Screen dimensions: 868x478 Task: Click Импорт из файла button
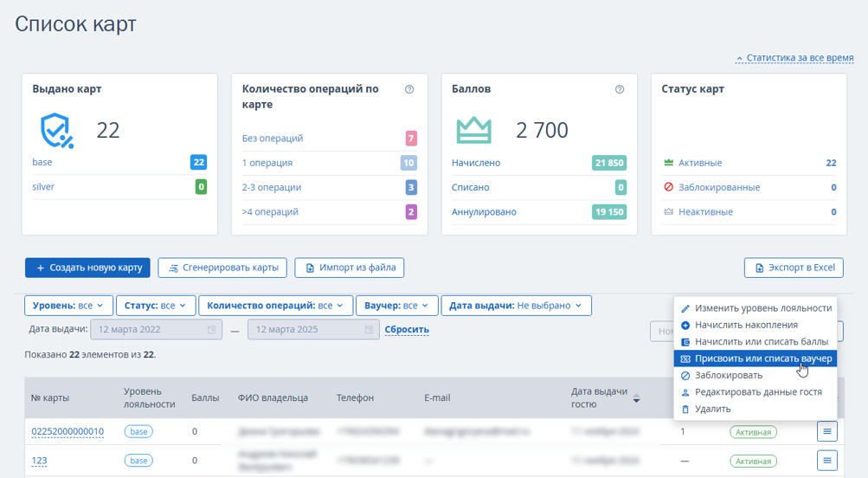coord(350,268)
